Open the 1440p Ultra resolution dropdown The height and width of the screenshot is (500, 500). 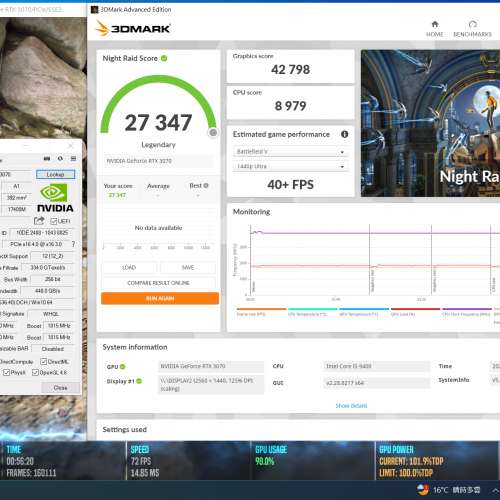point(290,166)
